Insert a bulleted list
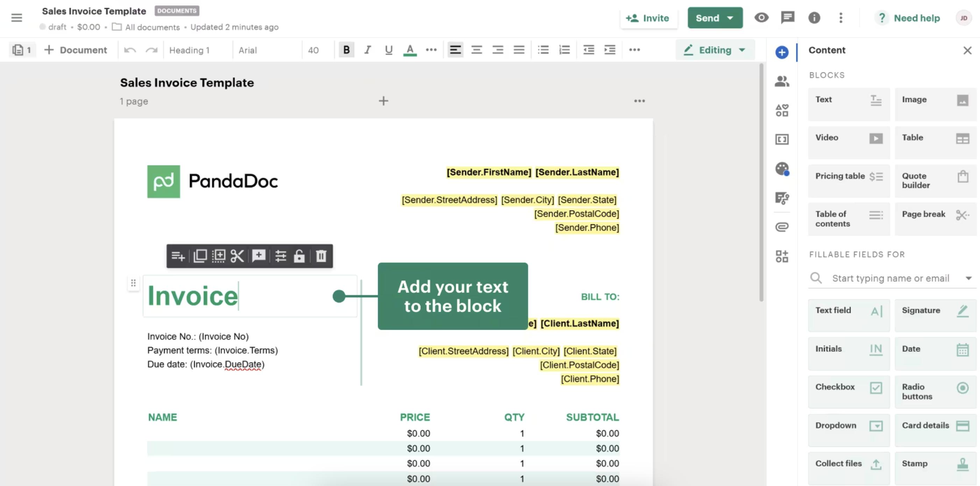Screen dimensions: 980x486 [x=543, y=50]
